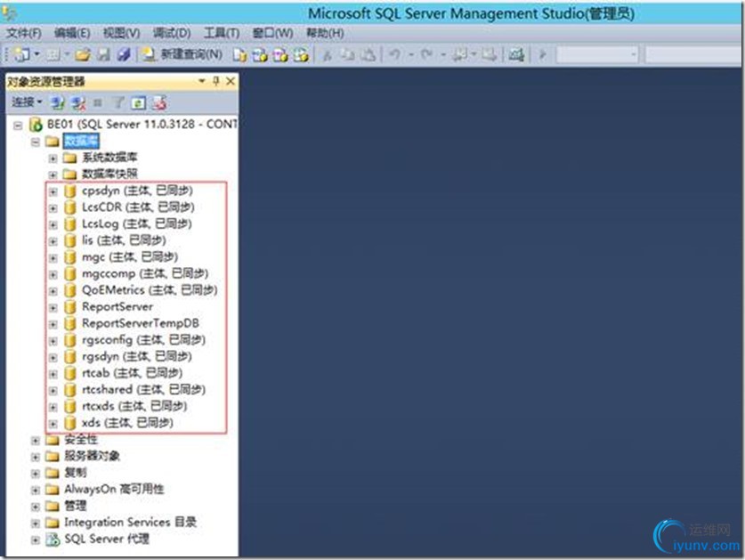
Task: Click the Analysis Services DMX Query icon
Action: [280, 55]
